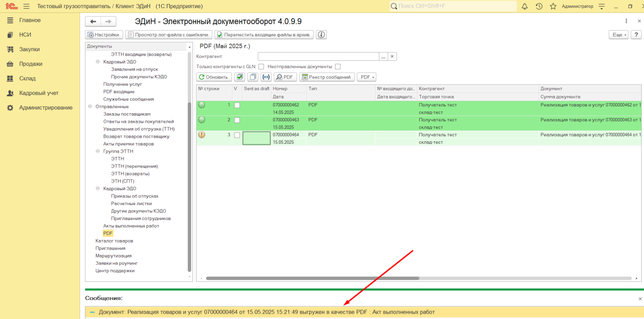Select Расчетные листки tree item
Screen dimensions: 644x319
click(x=132, y=203)
